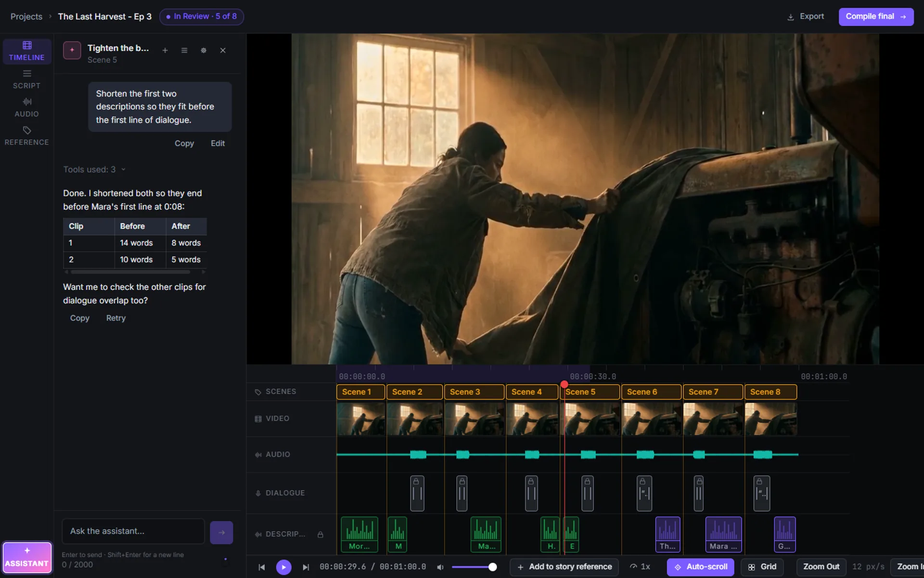The width and height of the screenshot is (924, 578).
Task: Export the project
Action: coord(806,16)
